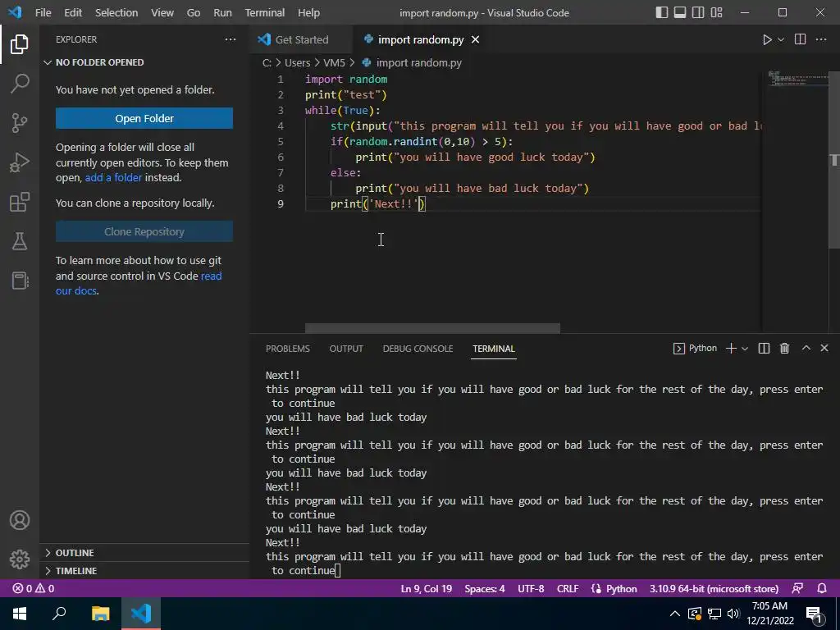Open the View menu
840x630 pixels.
coord(162,12)
